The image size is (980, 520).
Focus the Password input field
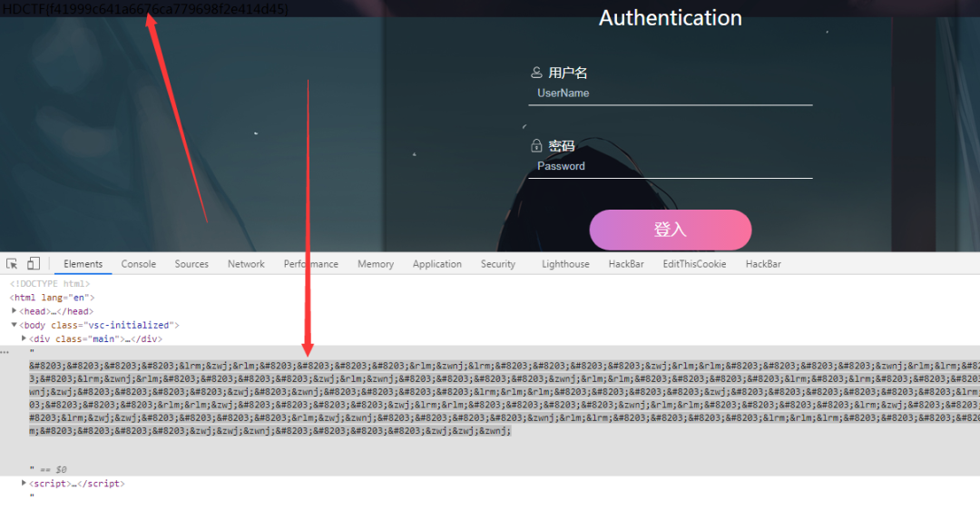point(670,166)
